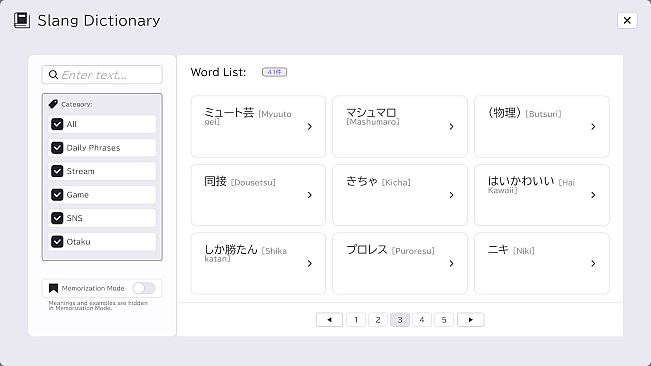Jump to page 5
This screenshot has height=366, width=651.
[444, 320]
